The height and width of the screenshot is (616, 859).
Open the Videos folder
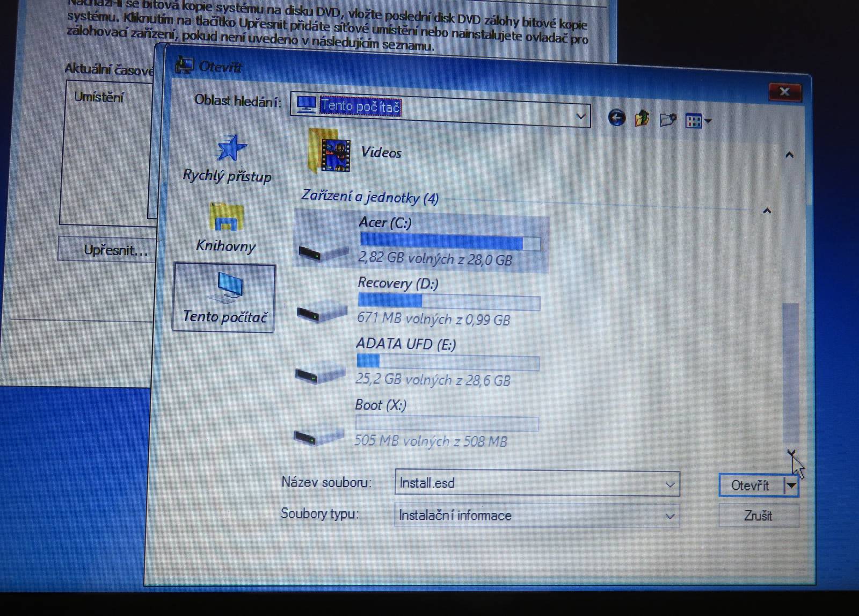(x=355, y=152)
